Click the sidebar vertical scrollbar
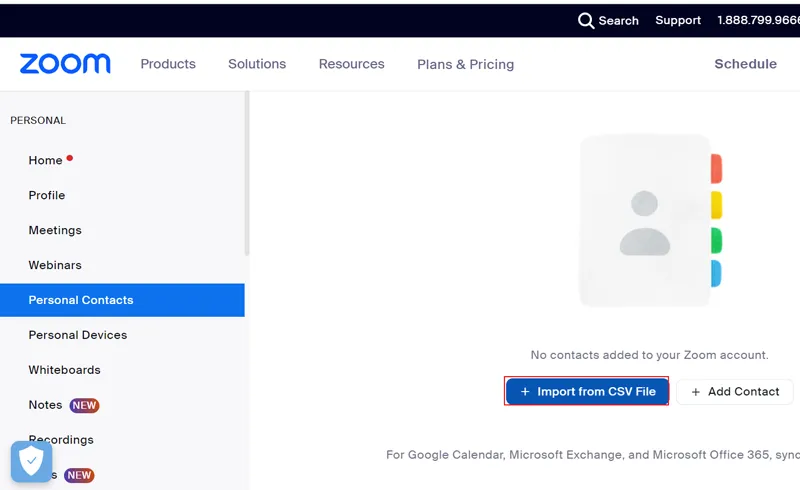This screenshot has height=490, width=800. tap(247, 174)
